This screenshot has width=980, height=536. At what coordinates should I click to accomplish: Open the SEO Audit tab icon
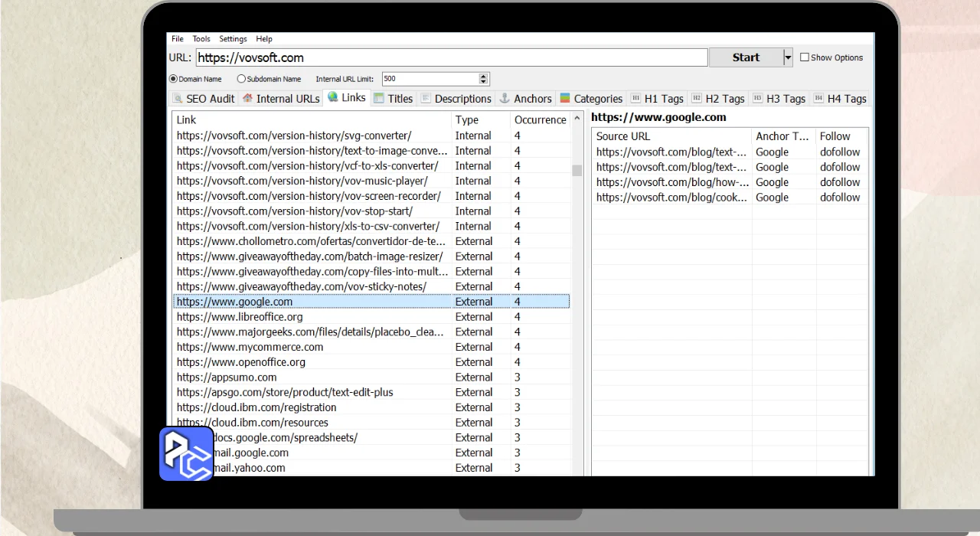click(178, 99)
